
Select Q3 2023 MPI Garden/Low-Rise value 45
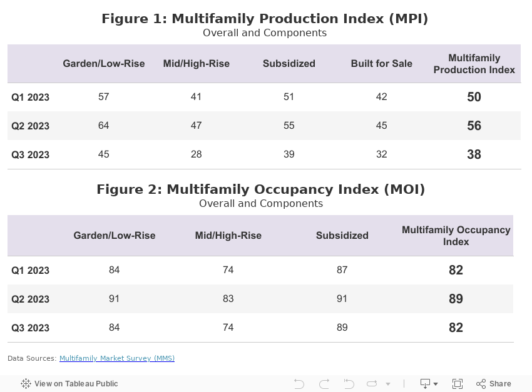tap(104, 154)
